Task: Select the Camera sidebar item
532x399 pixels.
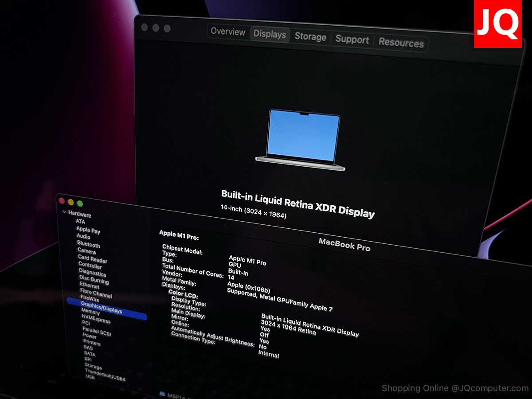Action: (86, 251)
